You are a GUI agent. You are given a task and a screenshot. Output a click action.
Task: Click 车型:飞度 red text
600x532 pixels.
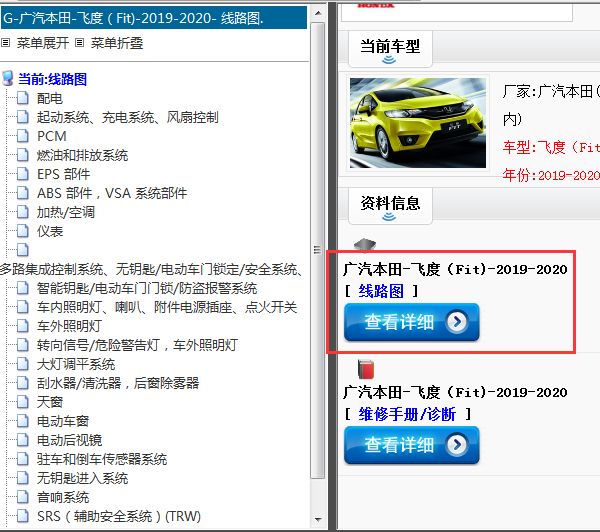pos(551,147)
